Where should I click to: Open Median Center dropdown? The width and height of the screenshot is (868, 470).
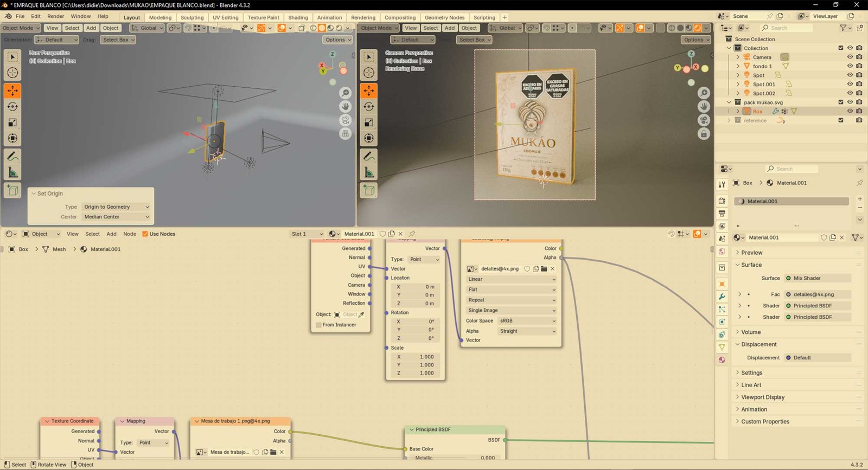point(116,217)
